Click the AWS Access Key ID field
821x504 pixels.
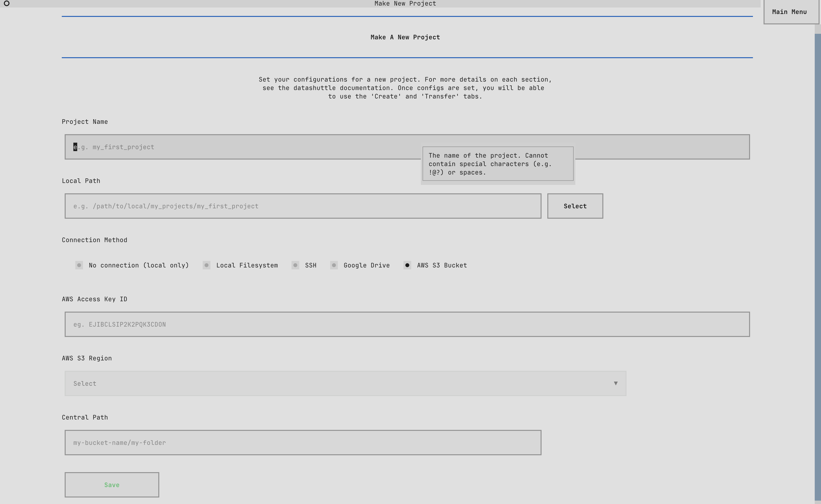pos(407,324)
